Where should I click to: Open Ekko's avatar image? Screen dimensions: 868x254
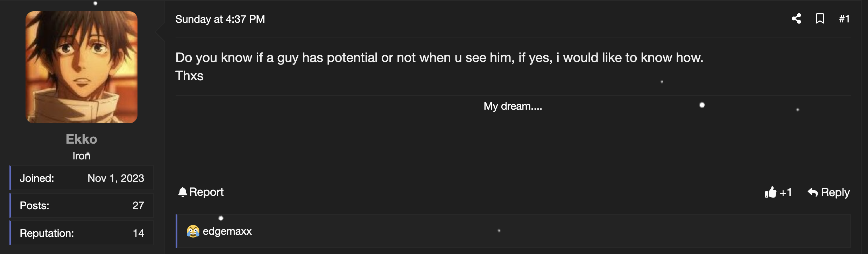click(x=82, y=67)
